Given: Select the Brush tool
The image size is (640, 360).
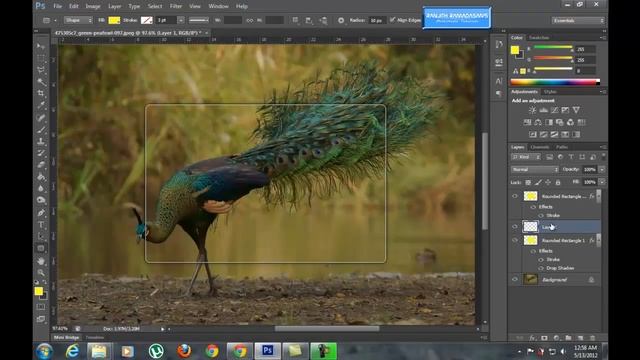Looking at the screenshot, I should point(41,130).
